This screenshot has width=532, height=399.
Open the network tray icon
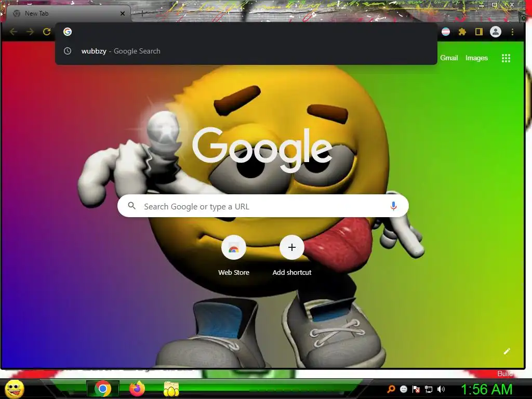point(429,389)
